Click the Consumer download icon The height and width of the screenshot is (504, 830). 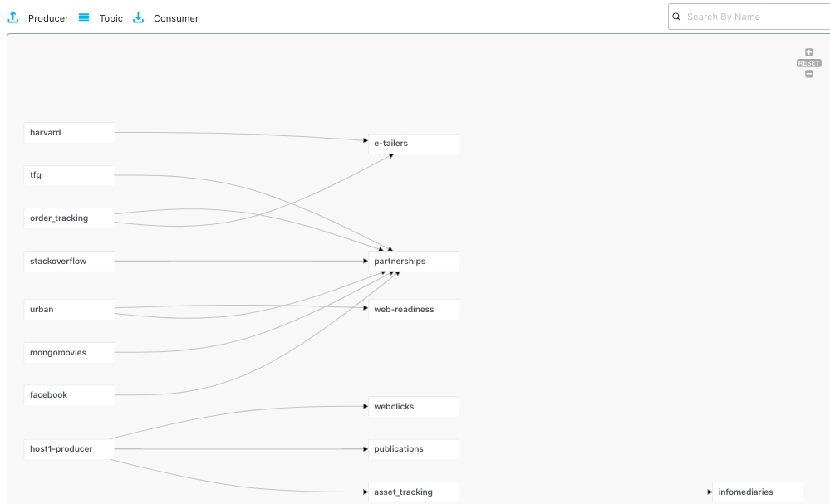point(139,17)
